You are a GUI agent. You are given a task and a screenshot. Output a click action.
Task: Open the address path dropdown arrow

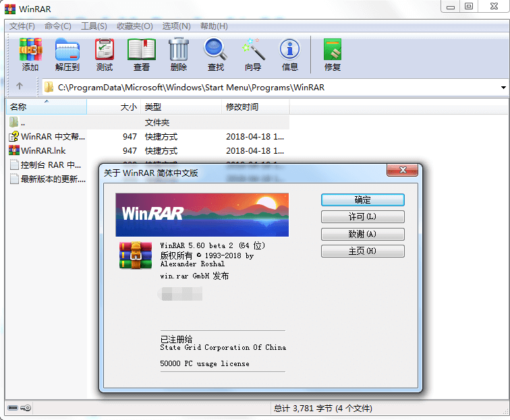[503, 88]
